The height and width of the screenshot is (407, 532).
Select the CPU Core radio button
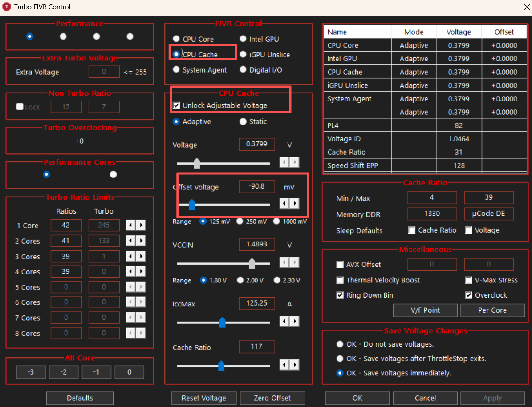click(x=176, y=39)
